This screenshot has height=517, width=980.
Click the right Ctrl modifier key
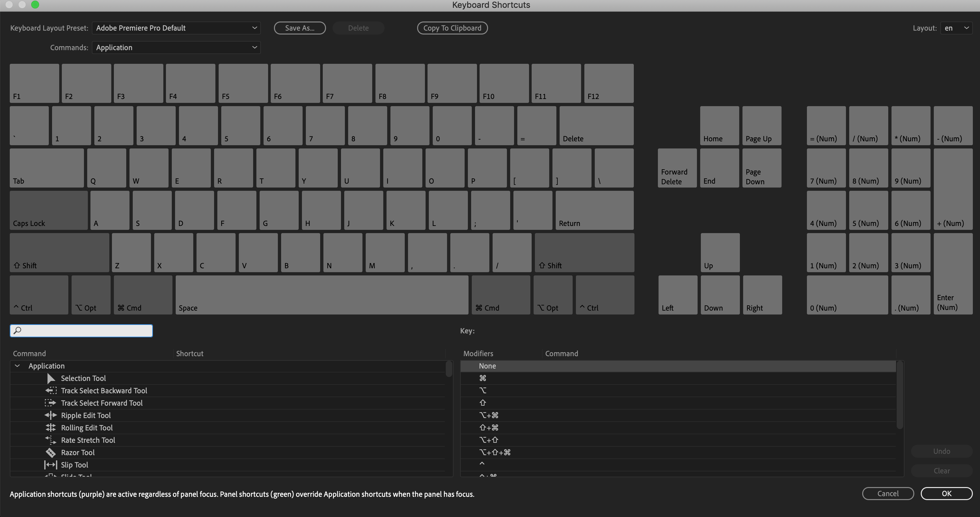tap(605, 295)
